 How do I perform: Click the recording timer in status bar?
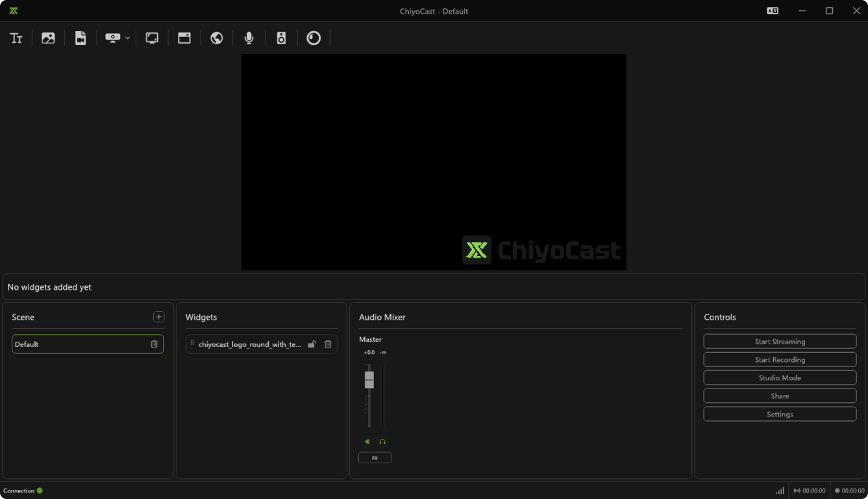pos(850,491)
